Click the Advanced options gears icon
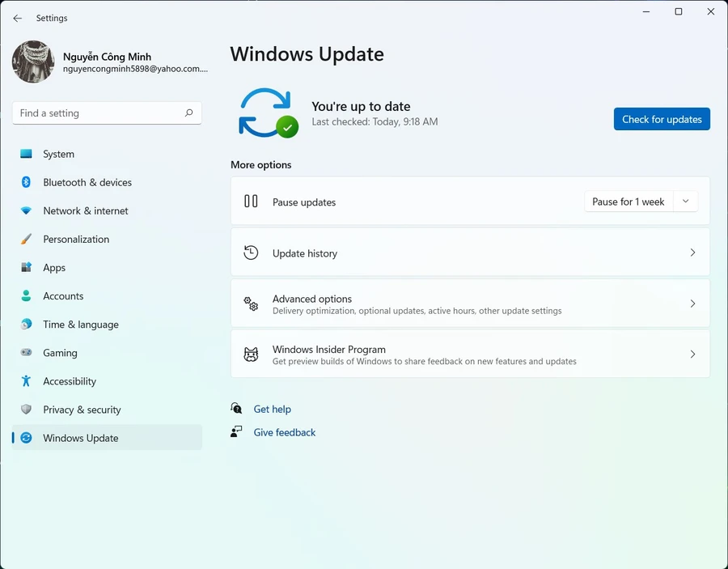This screenshot has height=569, width=728. pos(251,304)
